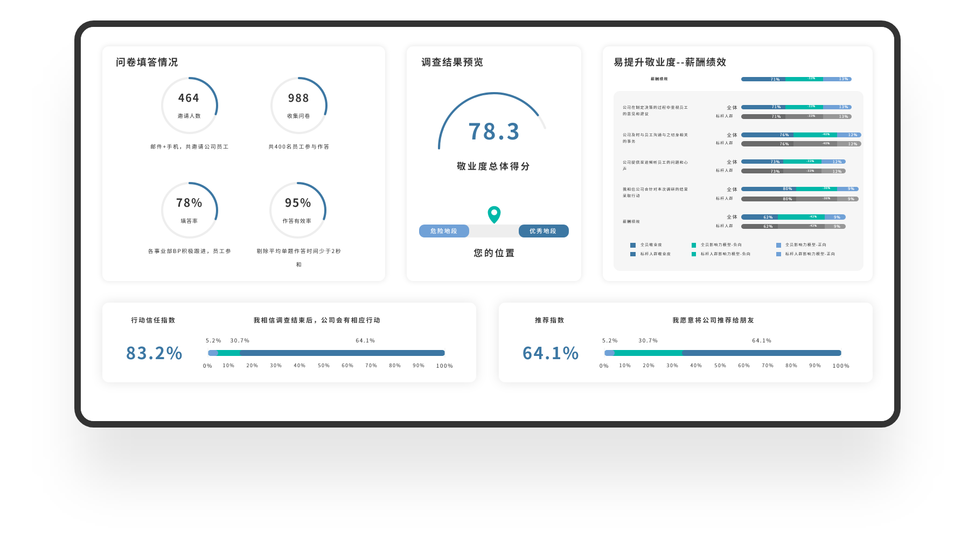975x560 pixels.
Task: Click 标杆人群 bar for 公司提供渠道倾听 question
Action: [x=793, y=171]
